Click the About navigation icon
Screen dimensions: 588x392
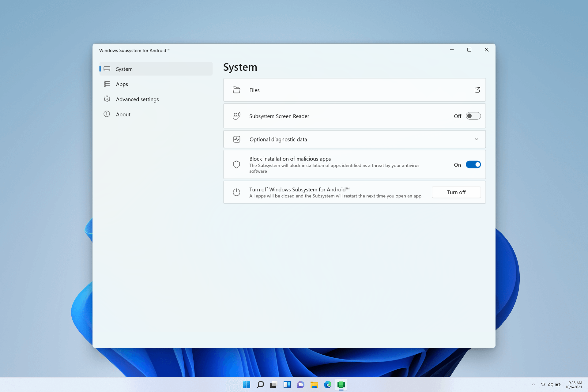107,114
